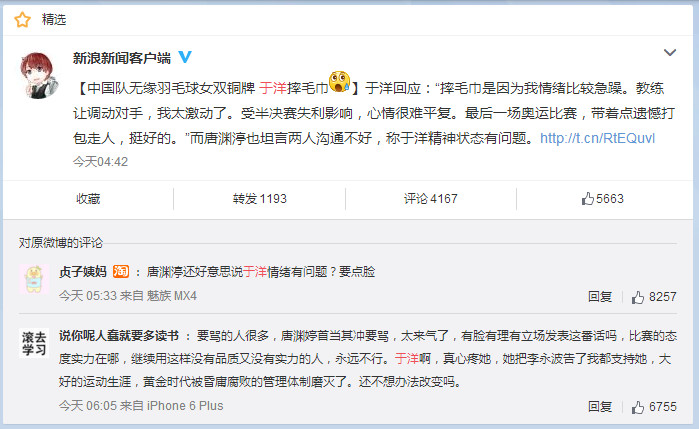Click 回复 on 贞子姨妈's comment
The width and height of the screenshot is (699, 429).
click(600, 297)
